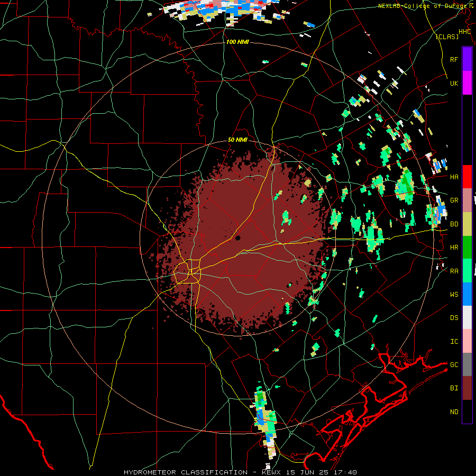Select the IC light pink legend swatch
The image size is (476, 476).
point(467,341)
